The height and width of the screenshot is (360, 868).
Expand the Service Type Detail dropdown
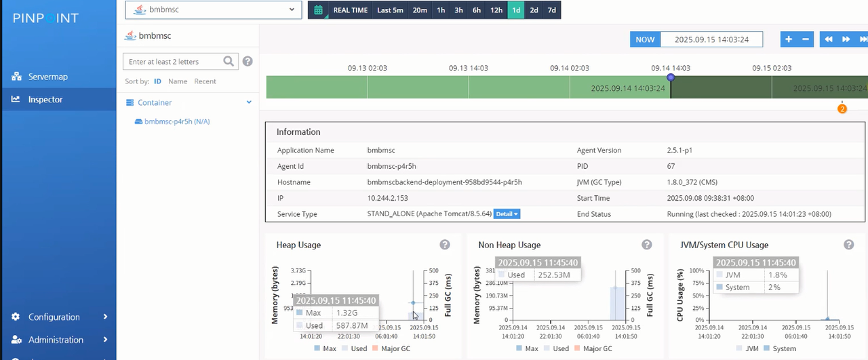(507, 214)
